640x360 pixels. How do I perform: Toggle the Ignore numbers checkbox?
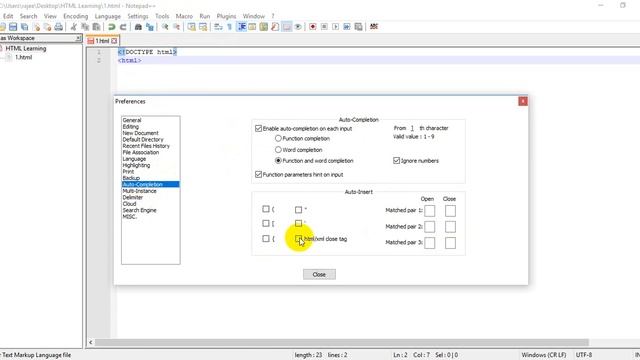coord(396,161)
